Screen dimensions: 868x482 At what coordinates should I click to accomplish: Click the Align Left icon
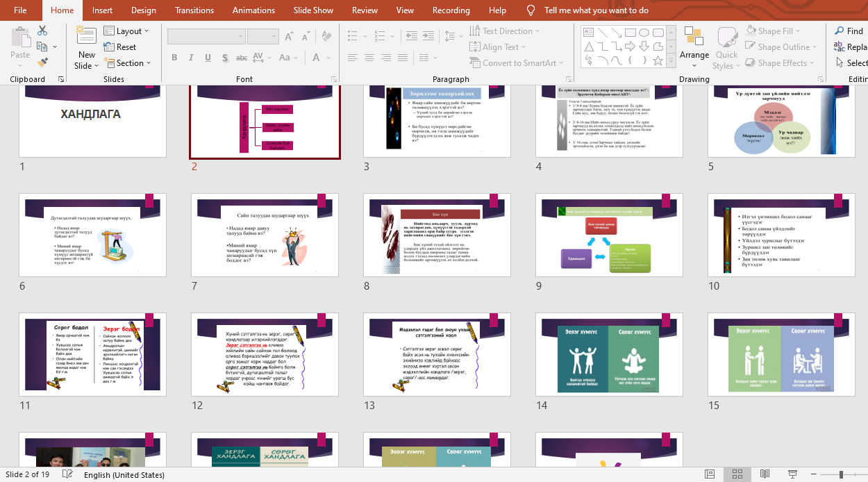(x=353, y=58)
